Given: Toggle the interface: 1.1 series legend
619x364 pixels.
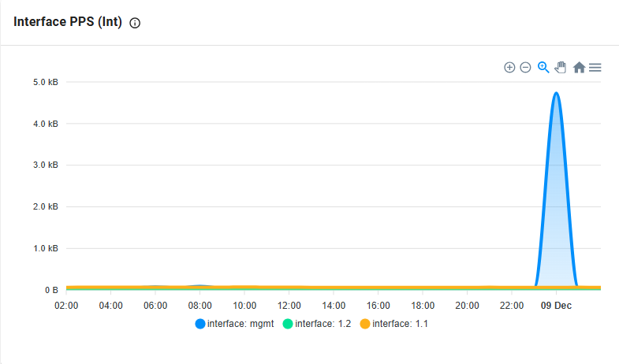Looking at the screenshot, I should [x=394, y=324].
